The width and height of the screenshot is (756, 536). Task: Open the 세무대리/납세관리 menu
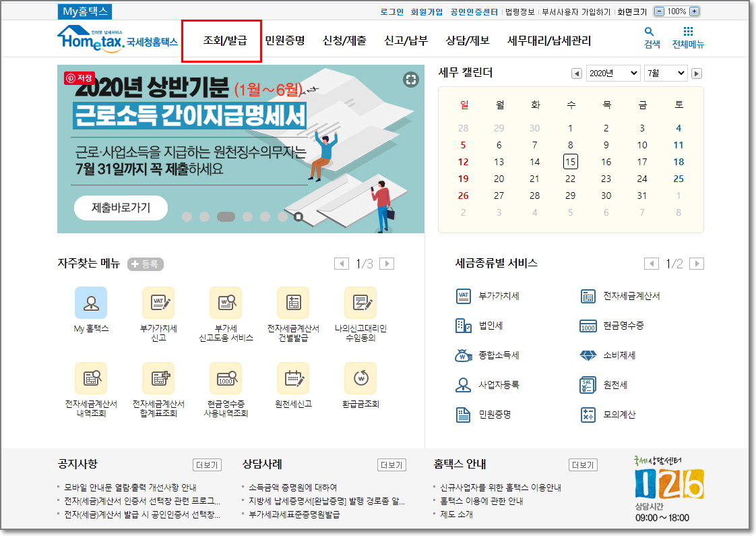pyautogui.click(x=549, y=40)
